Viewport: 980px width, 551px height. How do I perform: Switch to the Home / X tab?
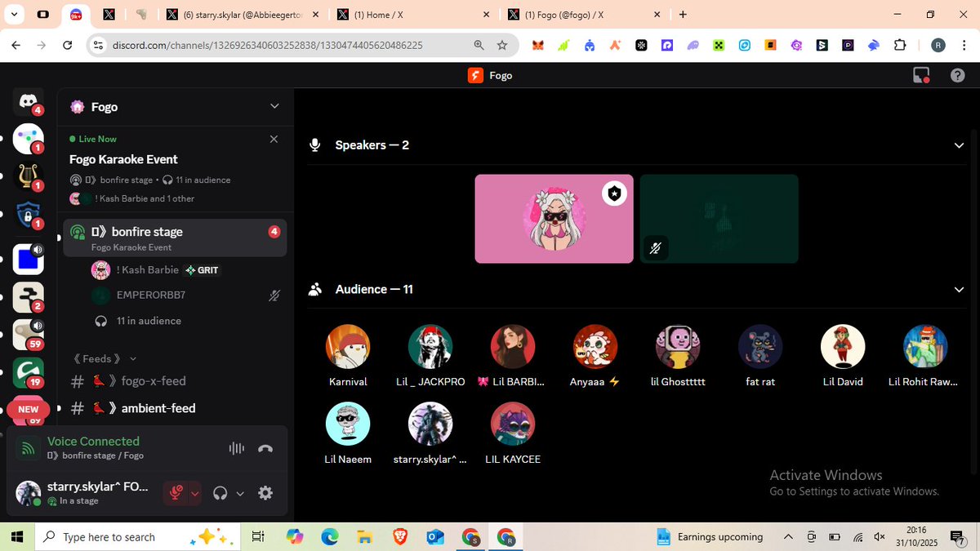(413, 15)
